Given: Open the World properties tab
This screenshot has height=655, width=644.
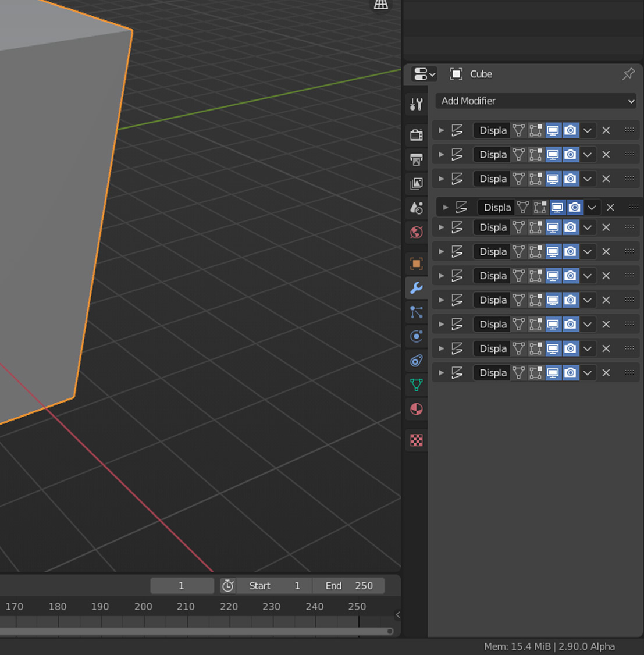Looking at the screenshot, I should (x=417, y=232).
